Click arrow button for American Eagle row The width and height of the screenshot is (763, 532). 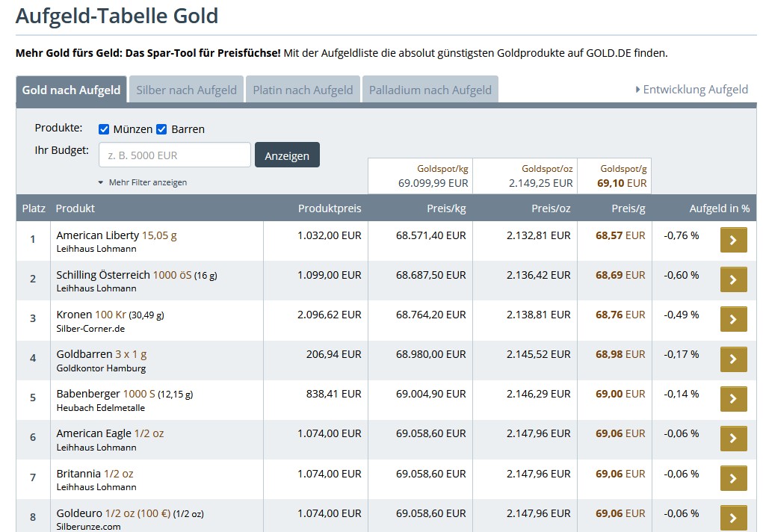[733, 439]
